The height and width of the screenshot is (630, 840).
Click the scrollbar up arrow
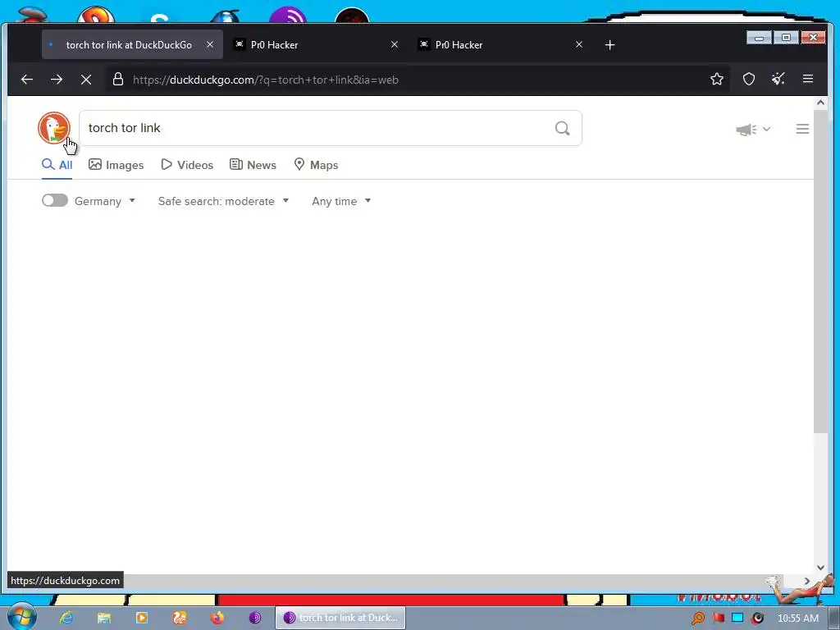[x=820, y=103]
